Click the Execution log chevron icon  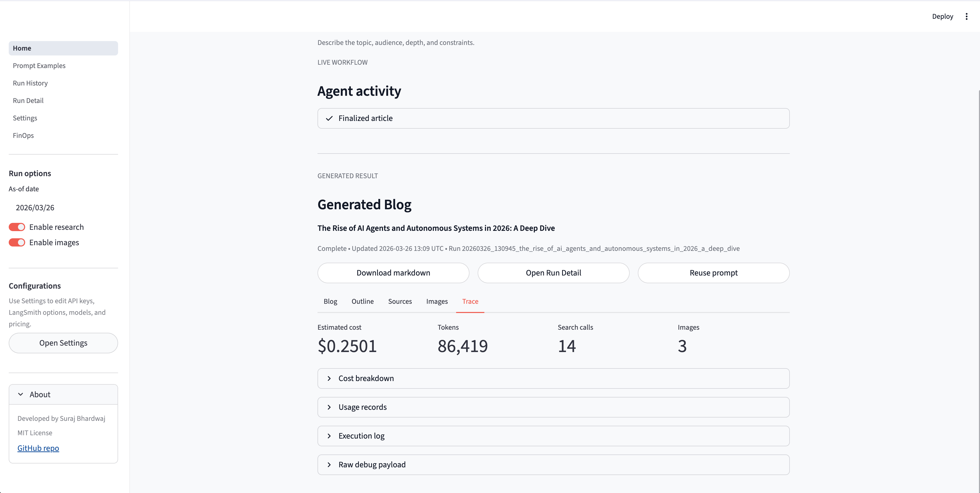[x=329, y=436]
